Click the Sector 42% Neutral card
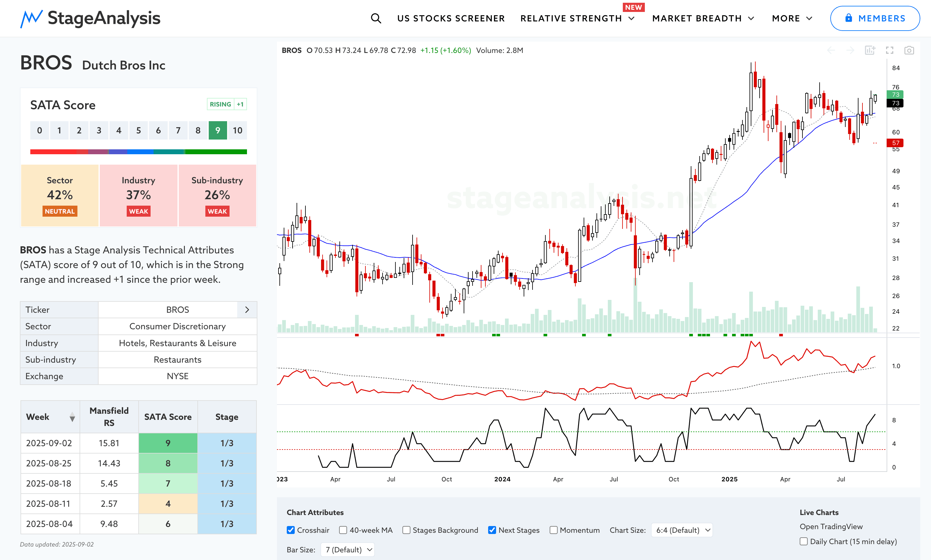The height and width of the screenshot is (560, 931). (x=60, y=196)
